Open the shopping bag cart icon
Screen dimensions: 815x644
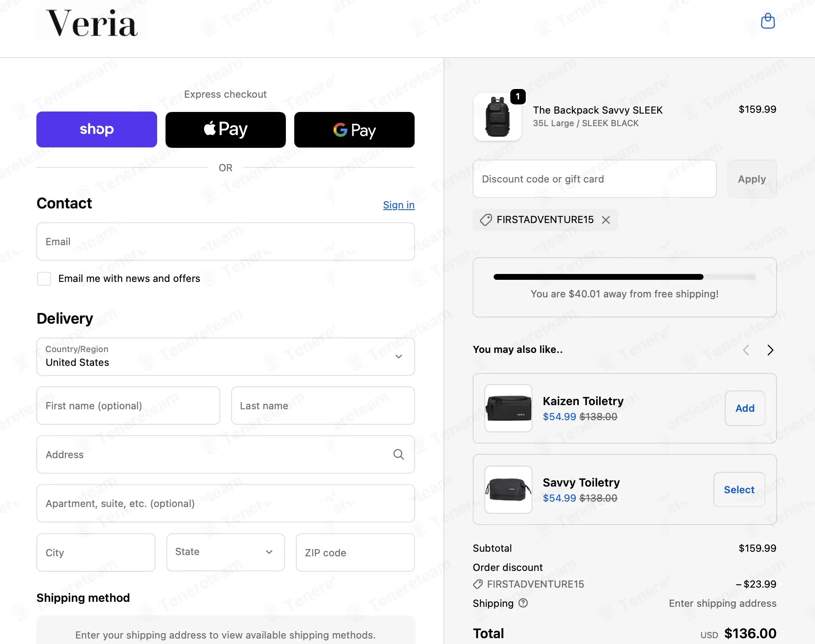tap(768, 21)
